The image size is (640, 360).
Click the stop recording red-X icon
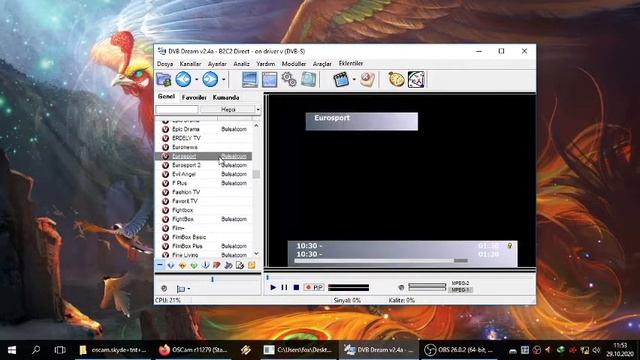pos(367,79)
